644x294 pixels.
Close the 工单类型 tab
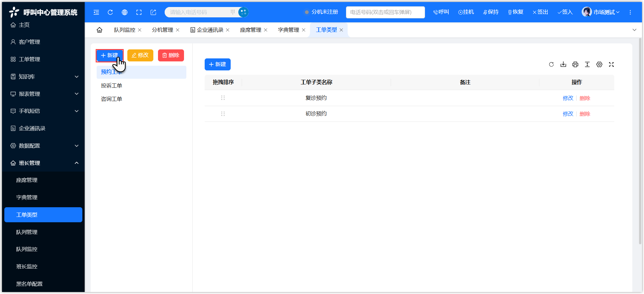pos(341,30)
